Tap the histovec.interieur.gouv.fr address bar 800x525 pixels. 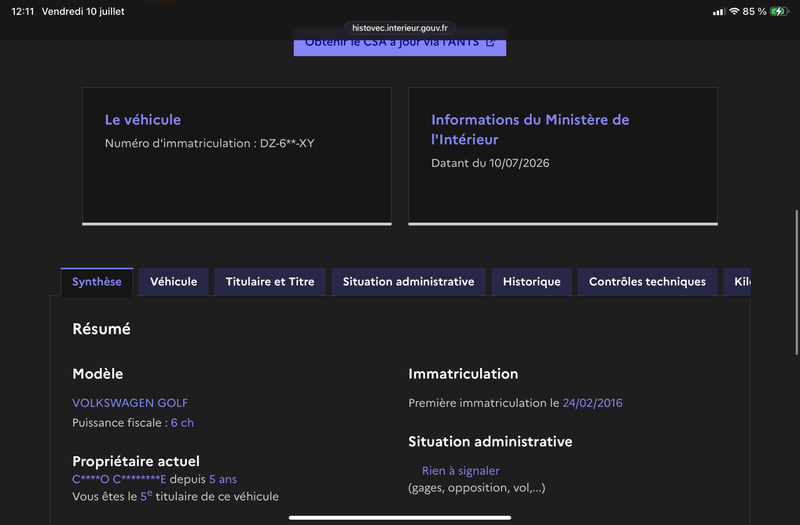(x=399, y=28)
